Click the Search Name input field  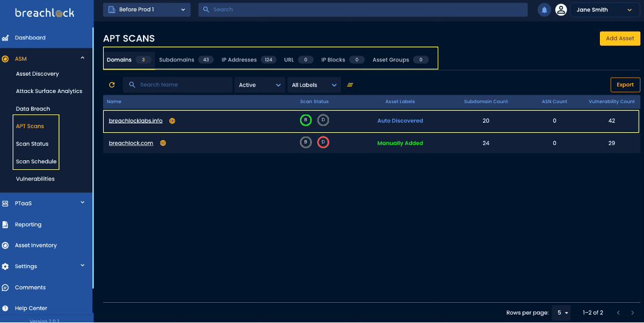[x=178, y=85]
